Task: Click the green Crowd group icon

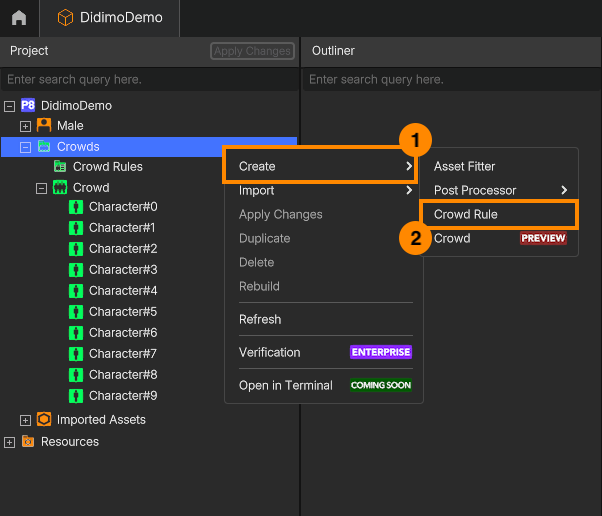Action: (x=60, y=187)
